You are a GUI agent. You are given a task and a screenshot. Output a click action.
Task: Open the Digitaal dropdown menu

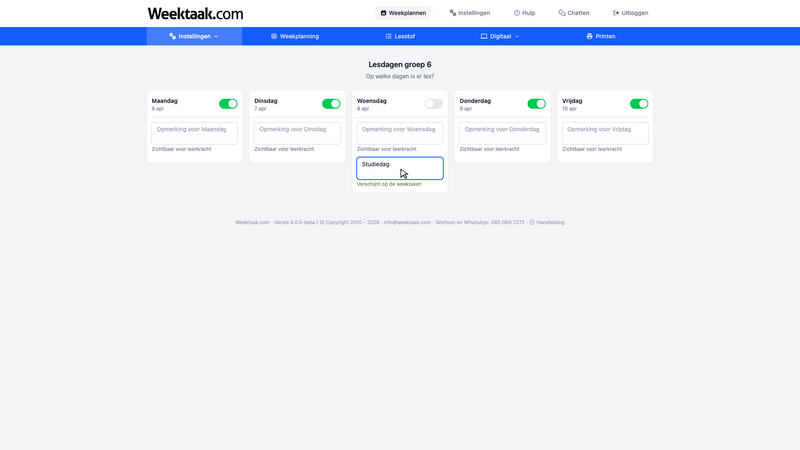coord(500,36)
